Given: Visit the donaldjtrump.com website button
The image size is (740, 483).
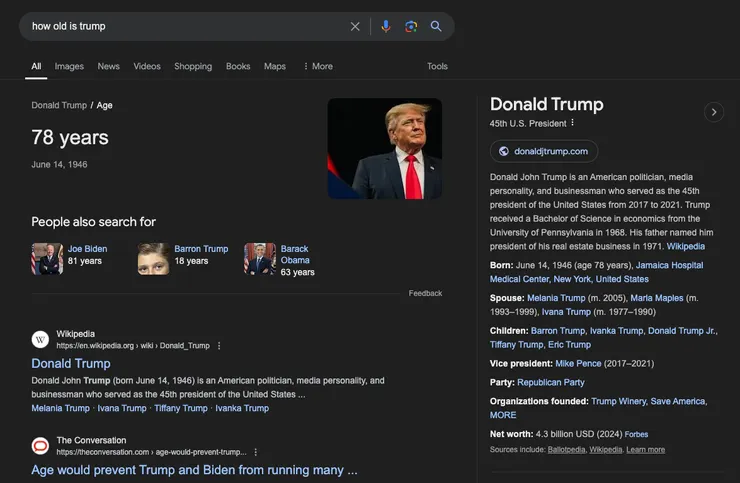Looking at the screenshot, I should tap(544, 151).
